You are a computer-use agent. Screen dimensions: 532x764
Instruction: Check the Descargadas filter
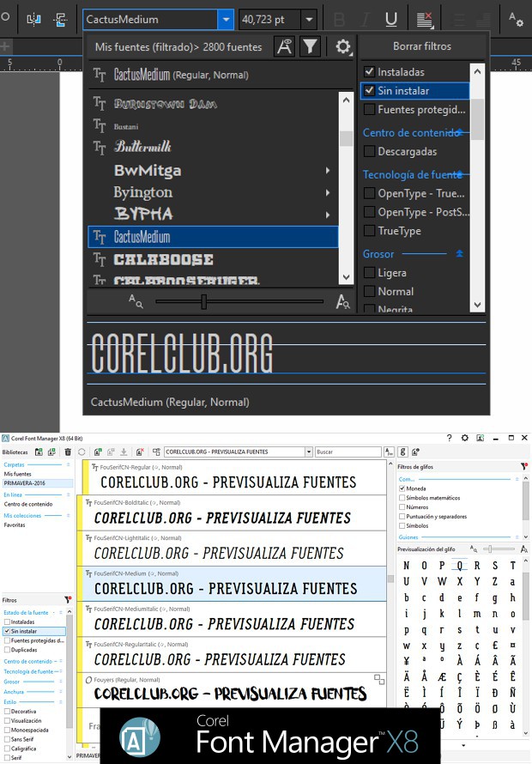369,152
